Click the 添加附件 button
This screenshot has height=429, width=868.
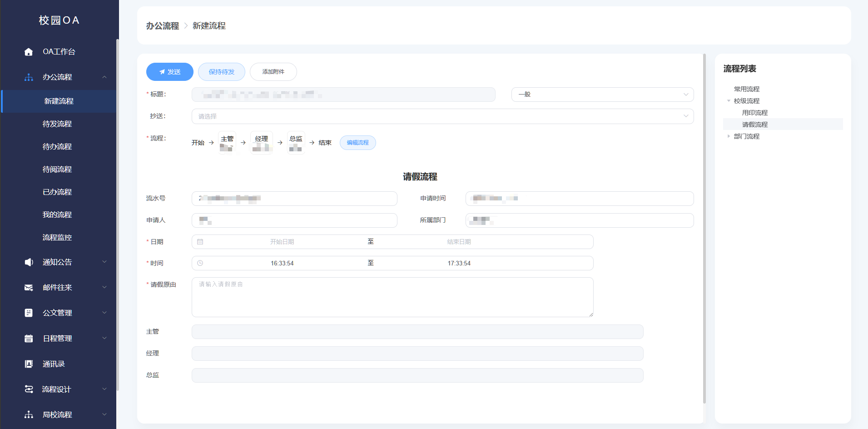point(273,72)
